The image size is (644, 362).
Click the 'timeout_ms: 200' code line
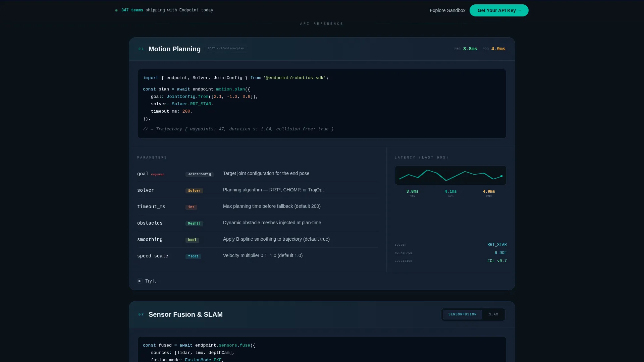pos(172,112)
